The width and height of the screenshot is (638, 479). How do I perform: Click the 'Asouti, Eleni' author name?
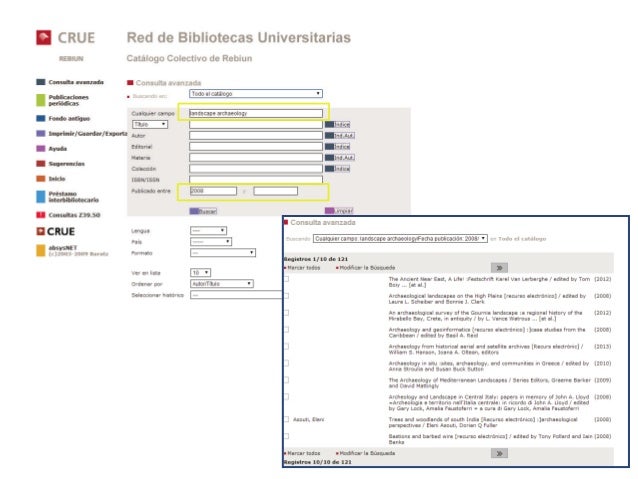pos(308,420)
